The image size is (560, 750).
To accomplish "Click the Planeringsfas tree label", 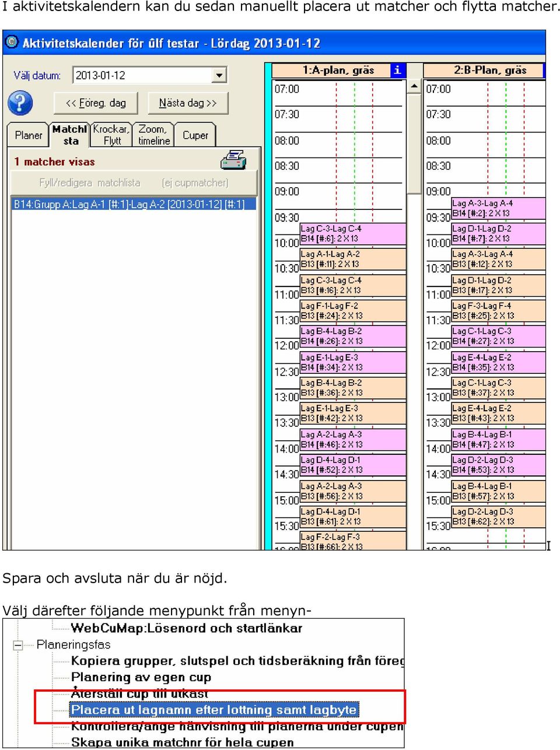I will coord(73,644).
